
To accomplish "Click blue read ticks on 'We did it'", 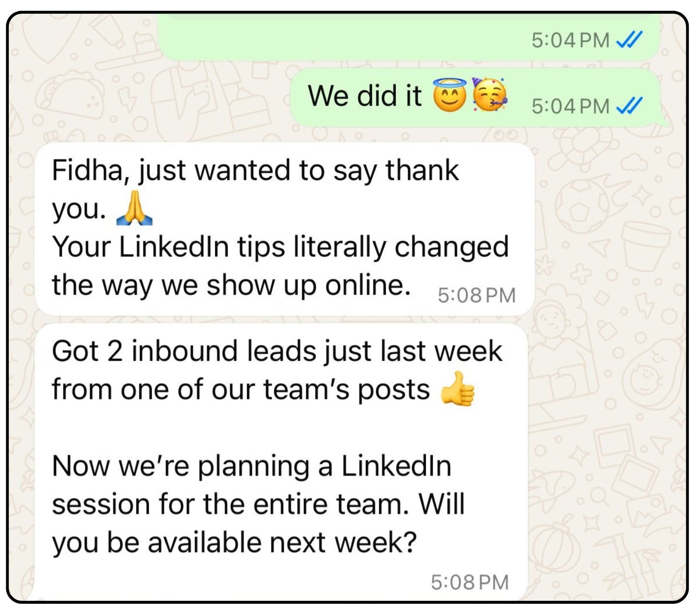I will (x=629, y=105).
